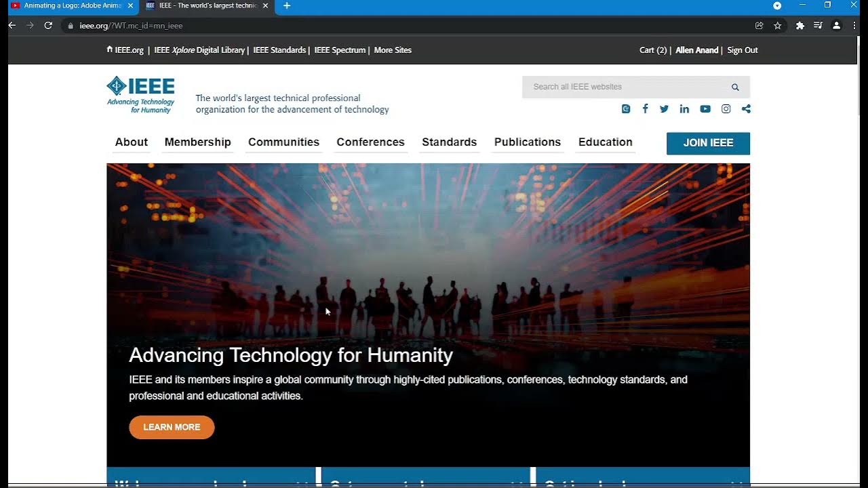The width and height of the screenshot is (868, 488).
Task: Open the Standards menu
Action: coord(450,142)
